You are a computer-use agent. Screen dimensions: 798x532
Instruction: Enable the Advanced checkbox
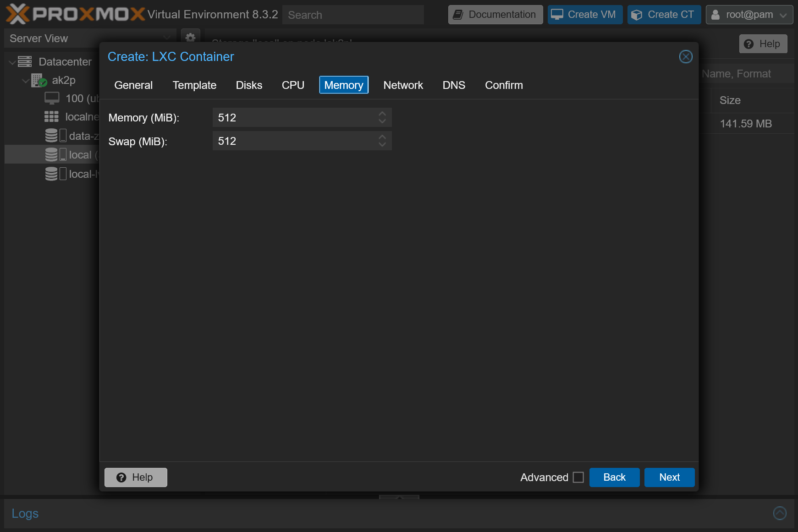578,477
